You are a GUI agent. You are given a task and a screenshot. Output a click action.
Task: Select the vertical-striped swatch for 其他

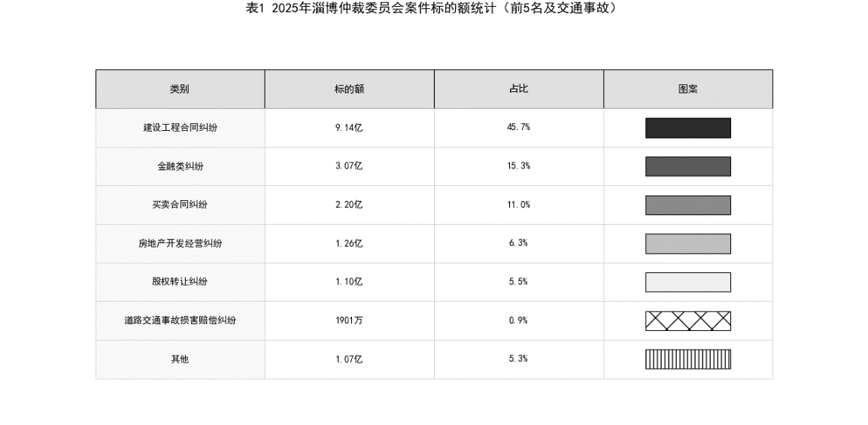coord(687,360)
